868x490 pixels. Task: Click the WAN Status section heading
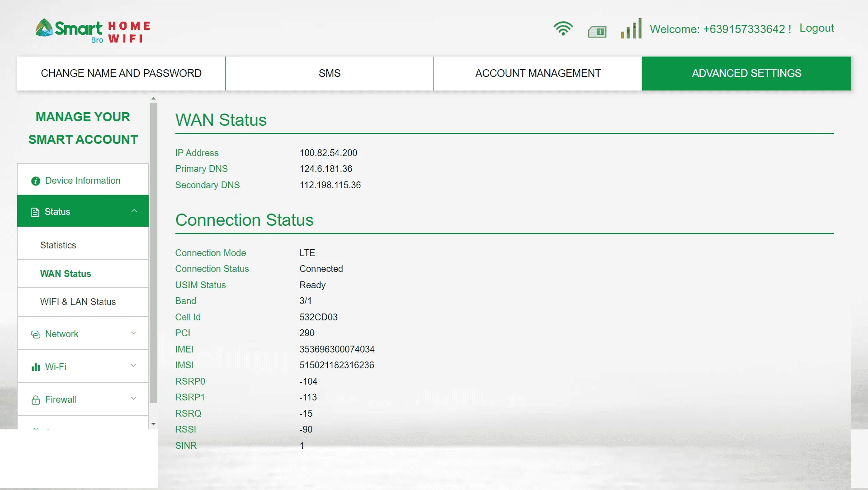tap(221, 120)
